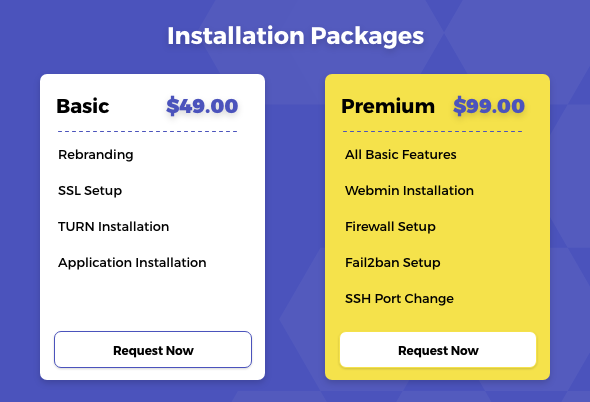The width and height of the screenshot is (590, 402).
Task: Click the dashed divider under Premium
Action: pos(432,131)
